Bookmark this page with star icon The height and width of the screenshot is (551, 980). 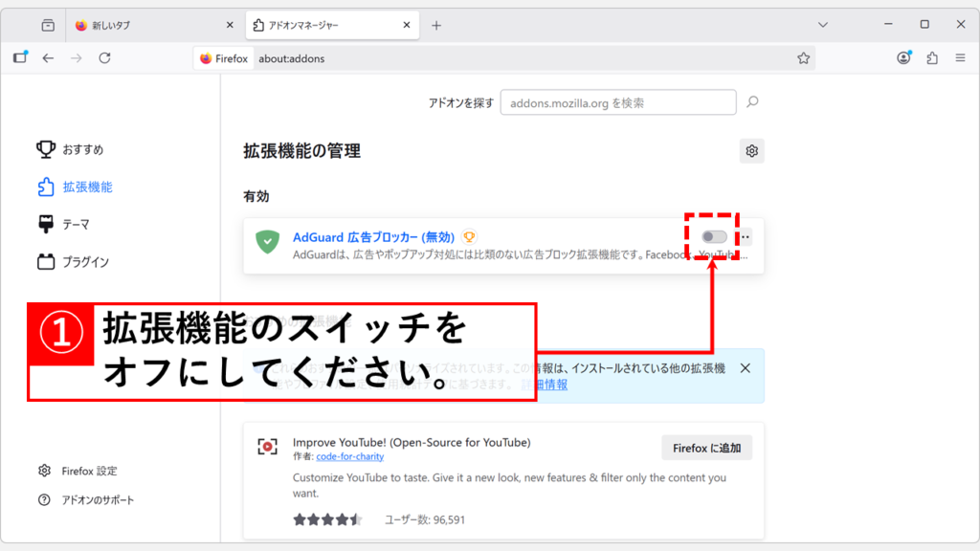pyautogui.click(x=803, y=58)
